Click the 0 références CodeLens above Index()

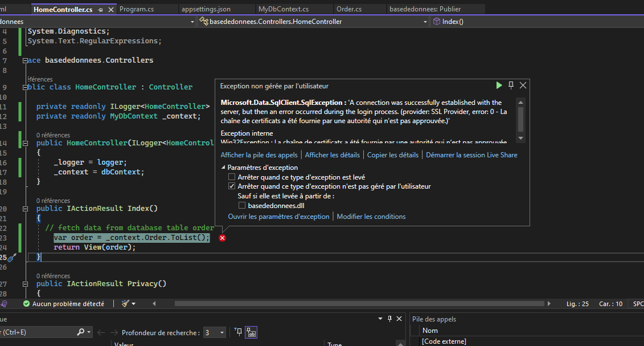click(x=53, y=201)
